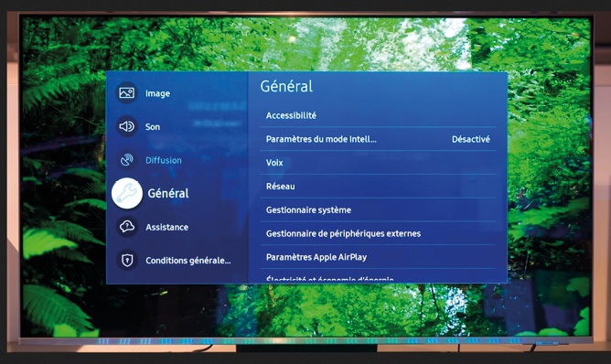Select partially visible Électricité et économie d'énergie
This screenshot has height=364, width=611.
[378, 277]
